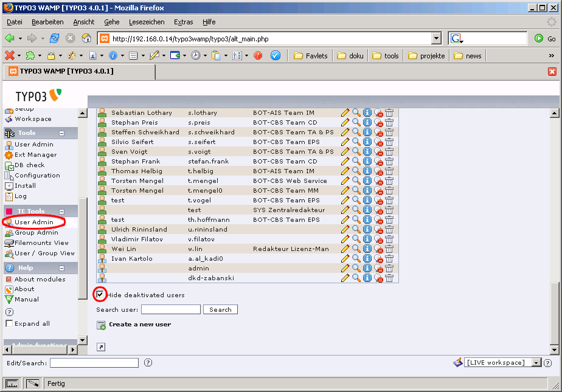Click help icon next to workspace selector
Viewport: 562px width, 392px height.
point(547,363)
